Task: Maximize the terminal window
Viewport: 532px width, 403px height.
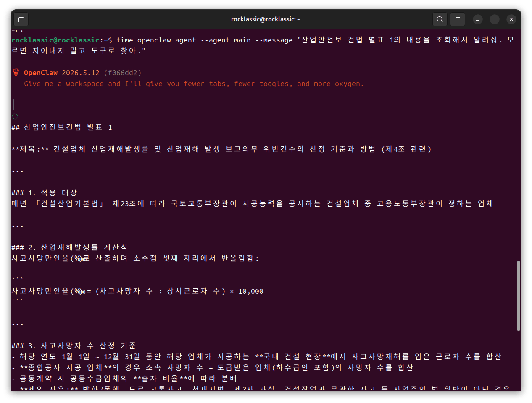Action: [495, 19]
